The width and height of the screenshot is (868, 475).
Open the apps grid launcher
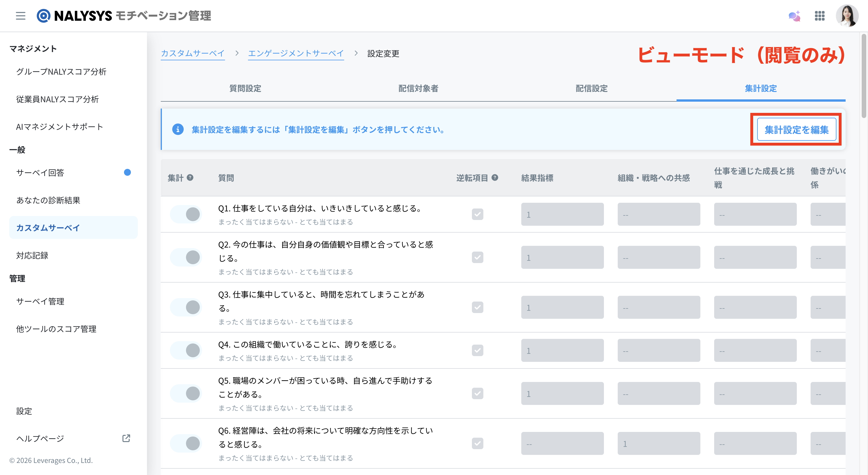click(x=819, y=16)
